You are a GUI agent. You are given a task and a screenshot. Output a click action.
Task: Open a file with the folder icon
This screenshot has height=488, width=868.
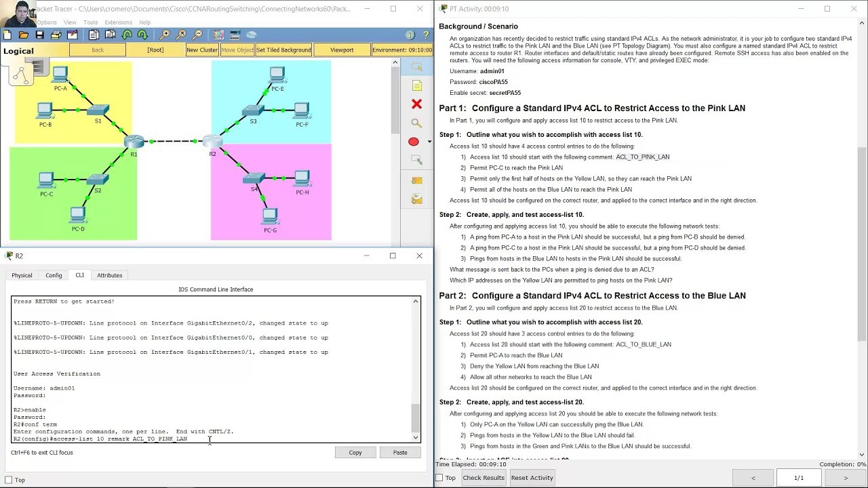pos(24,35)
